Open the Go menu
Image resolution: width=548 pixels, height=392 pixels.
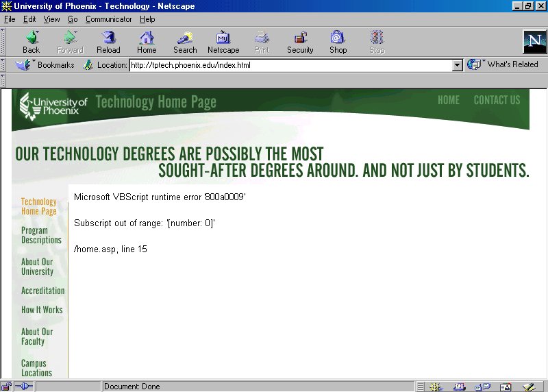73,19
